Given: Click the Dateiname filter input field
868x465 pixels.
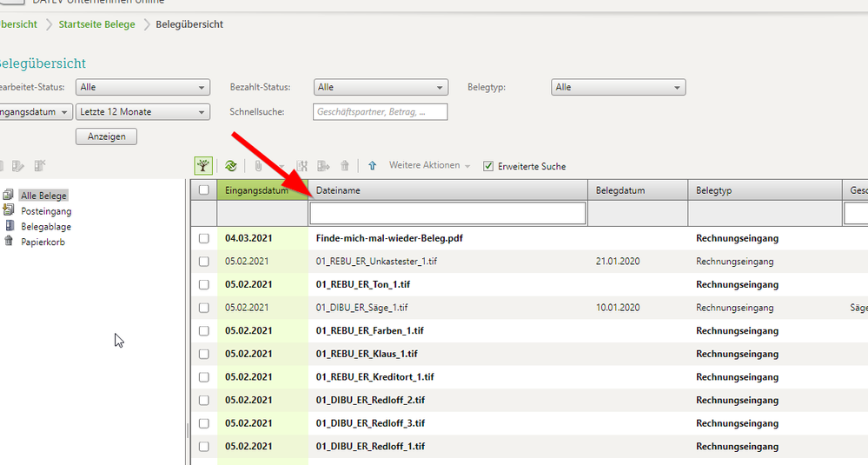Looking at the screenshot, I should coord(447,213).
